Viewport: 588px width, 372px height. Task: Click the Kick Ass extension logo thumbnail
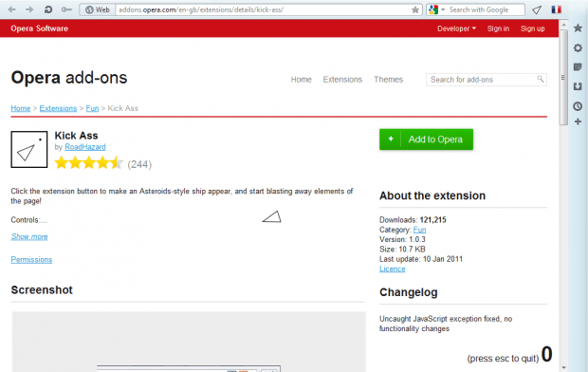point(29,149)
